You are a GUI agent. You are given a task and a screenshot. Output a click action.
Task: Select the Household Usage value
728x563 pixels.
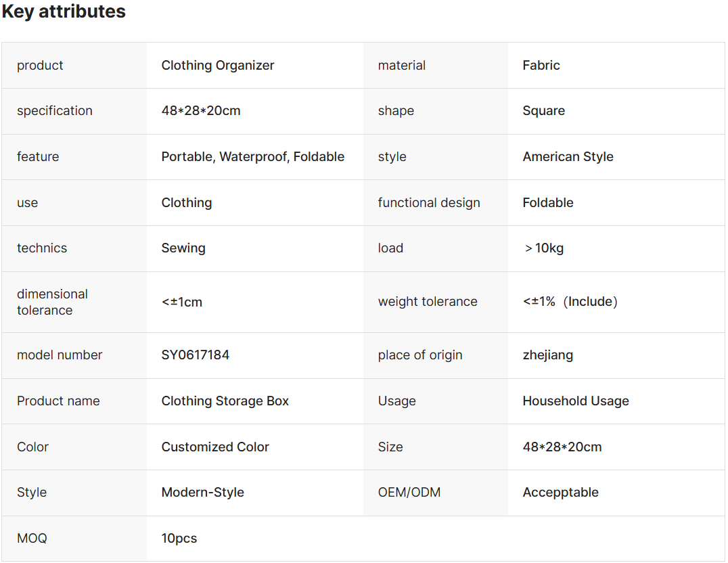tap(575, 401)
